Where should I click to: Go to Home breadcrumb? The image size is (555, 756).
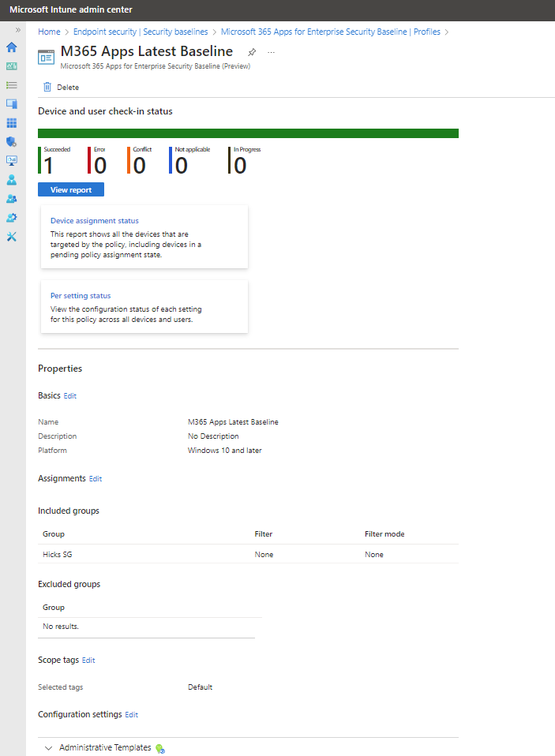point(49,32)
